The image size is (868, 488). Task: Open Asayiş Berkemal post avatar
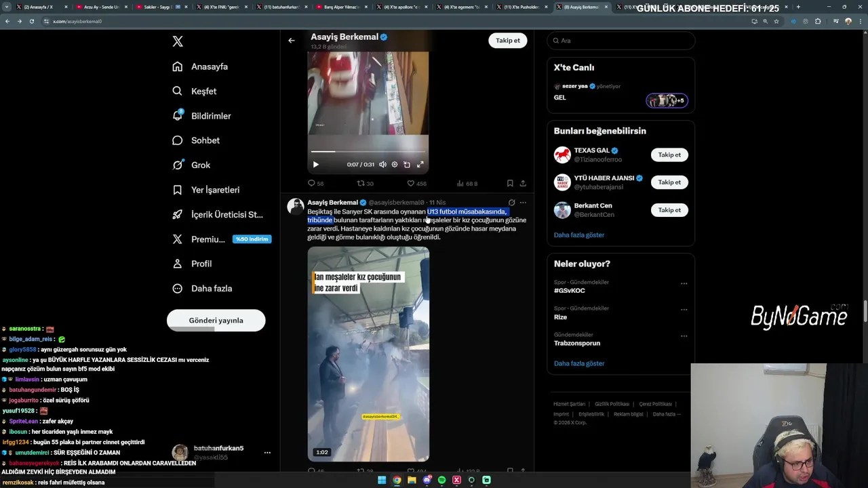click(x=296, y=207)
